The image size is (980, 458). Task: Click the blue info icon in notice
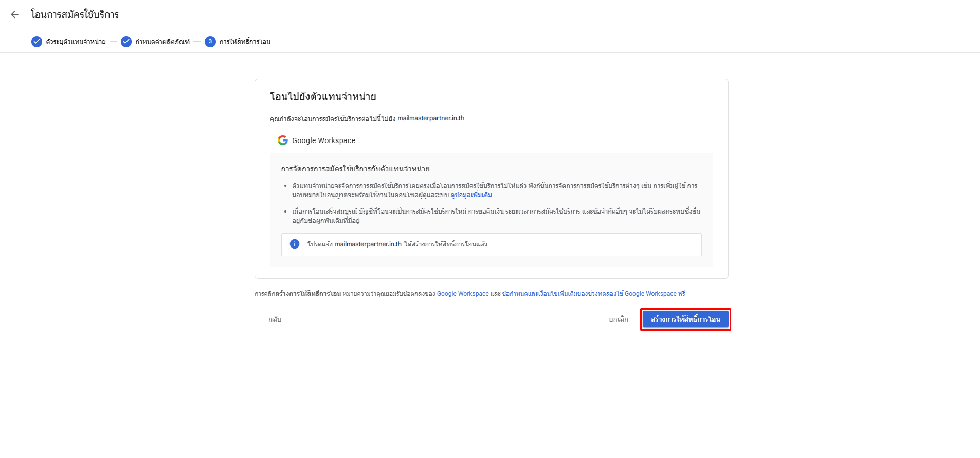[x=295, y=244]
